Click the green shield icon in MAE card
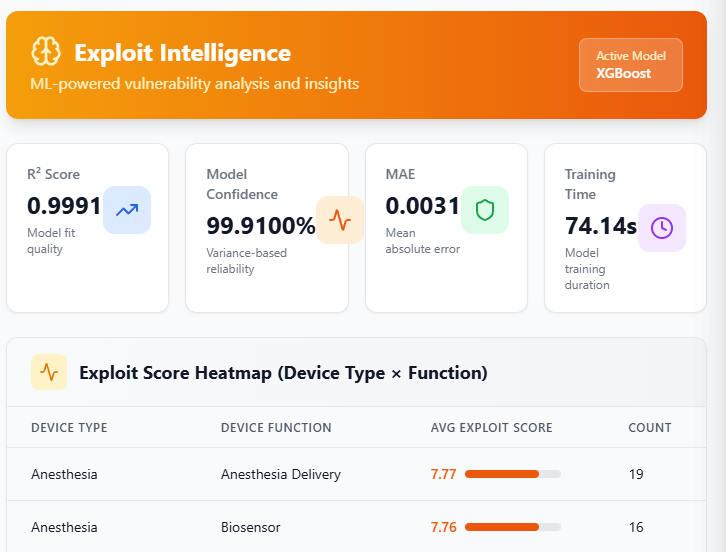Screen dimensions: 726x552 485,210
